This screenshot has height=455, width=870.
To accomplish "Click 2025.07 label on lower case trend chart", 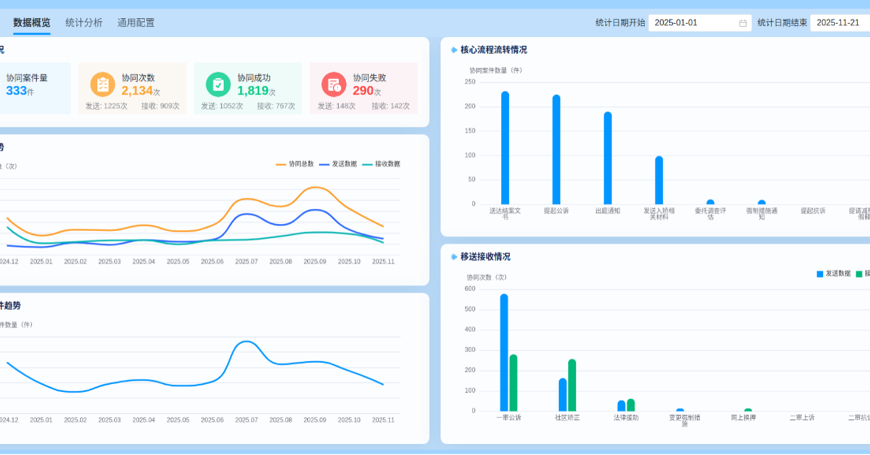I will (x=246, y=420).
